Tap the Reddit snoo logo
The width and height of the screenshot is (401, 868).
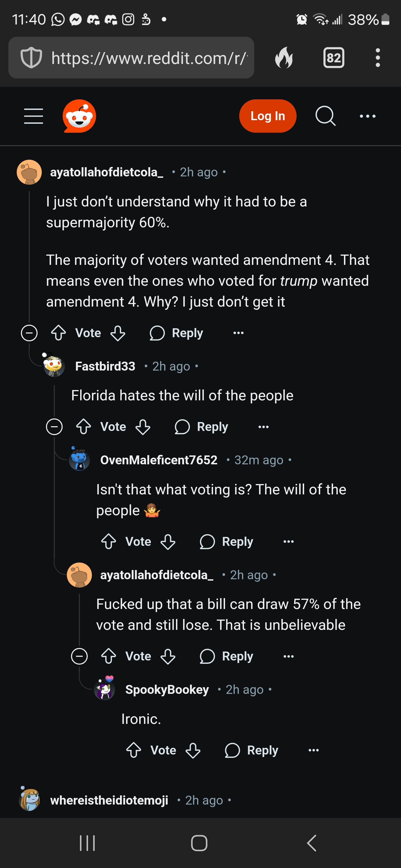click(x=79, y=116)
